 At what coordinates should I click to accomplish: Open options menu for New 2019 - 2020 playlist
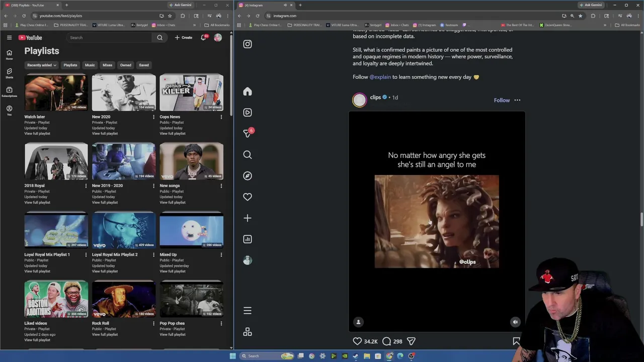[153, 186]
